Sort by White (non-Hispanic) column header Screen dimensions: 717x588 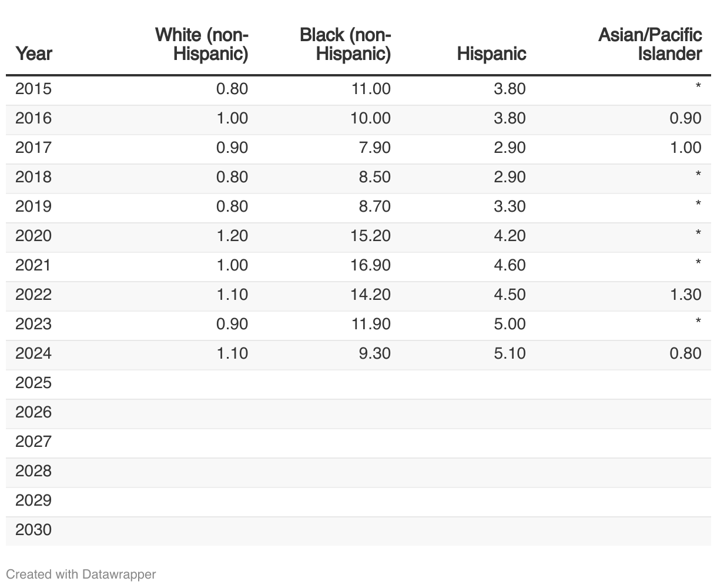pos(202,45)
